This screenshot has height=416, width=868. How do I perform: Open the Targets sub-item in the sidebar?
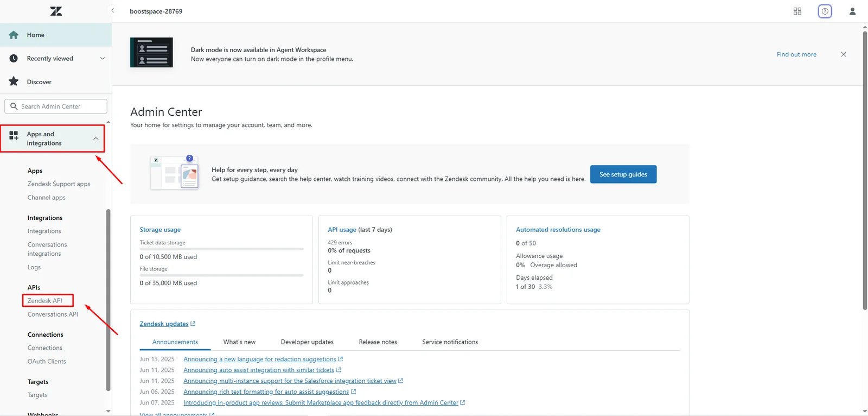(37, 395)
